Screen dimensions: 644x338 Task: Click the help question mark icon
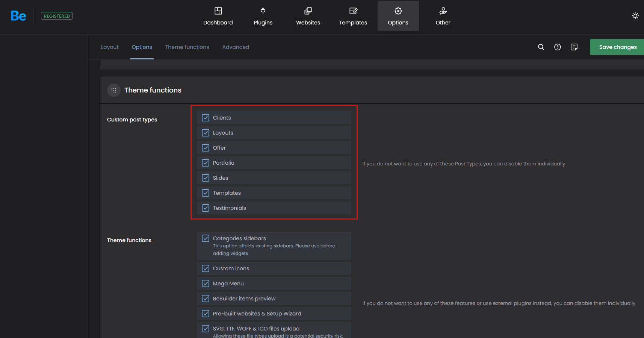557,47
